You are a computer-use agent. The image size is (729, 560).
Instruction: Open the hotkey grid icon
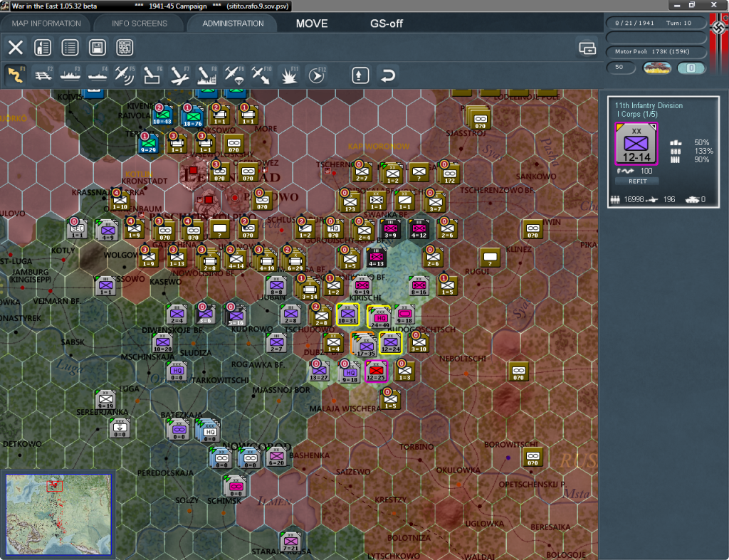125,48
